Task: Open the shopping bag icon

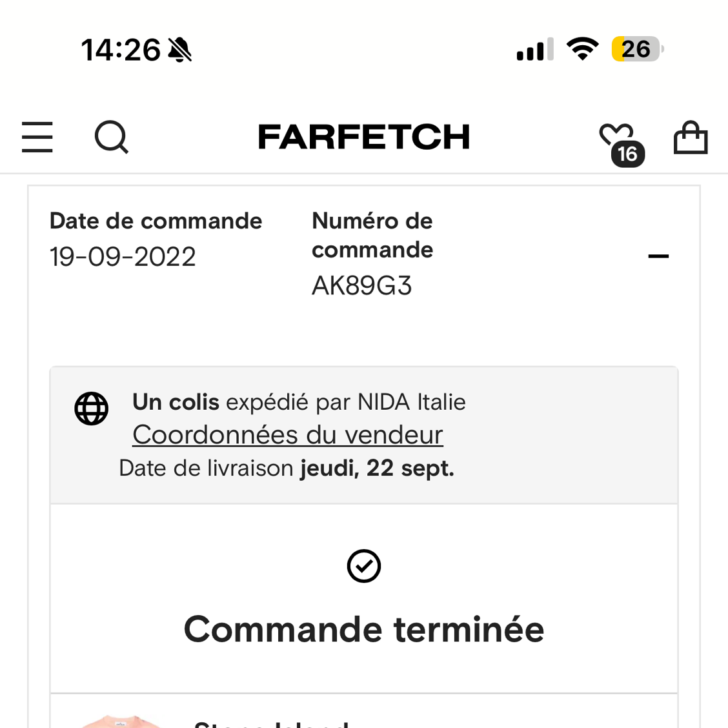Action: click(691, 137)
